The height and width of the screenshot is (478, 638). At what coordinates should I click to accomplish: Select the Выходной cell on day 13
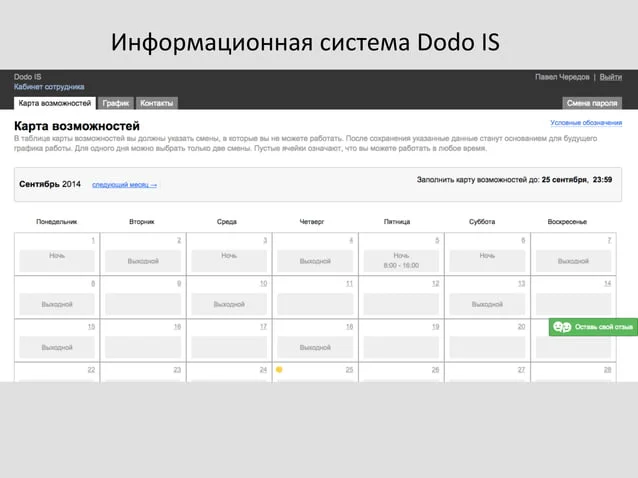(x=487, y=304)
